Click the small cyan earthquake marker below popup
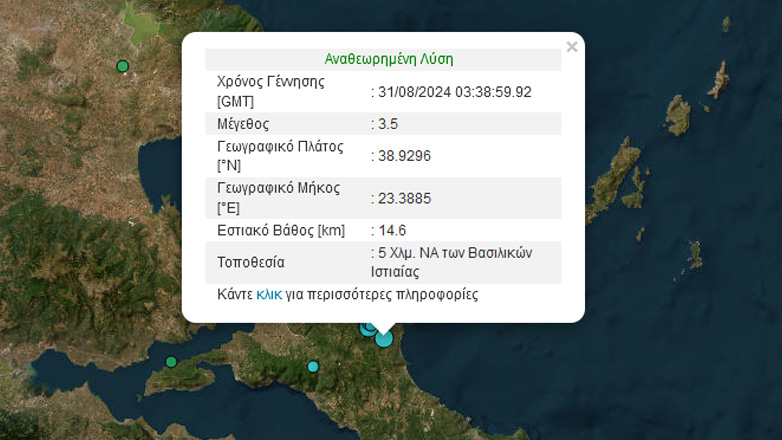Screen dimensions: 782x440 pyautogui.click(x=313, y=367)
